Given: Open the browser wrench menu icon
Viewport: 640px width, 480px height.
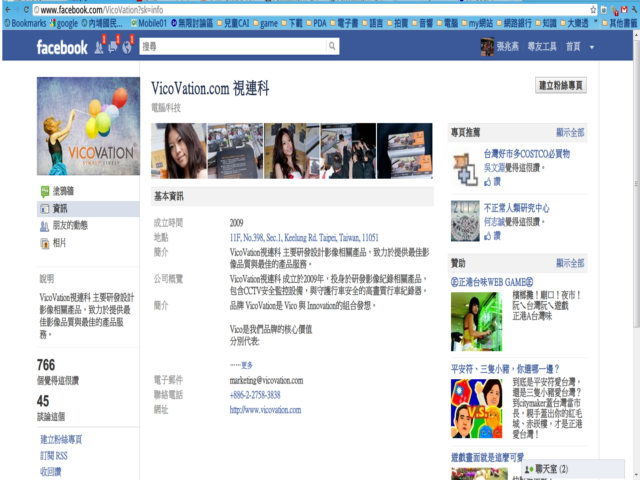Looking at the screenshot, I should click(x=634, y=10).
